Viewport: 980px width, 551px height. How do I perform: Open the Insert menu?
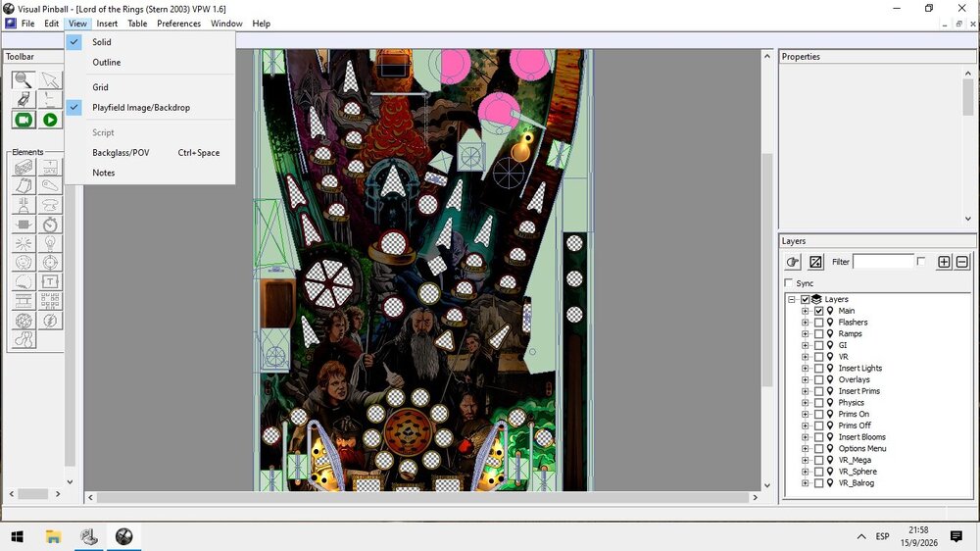pyautogui.click(x=107, y=24)
